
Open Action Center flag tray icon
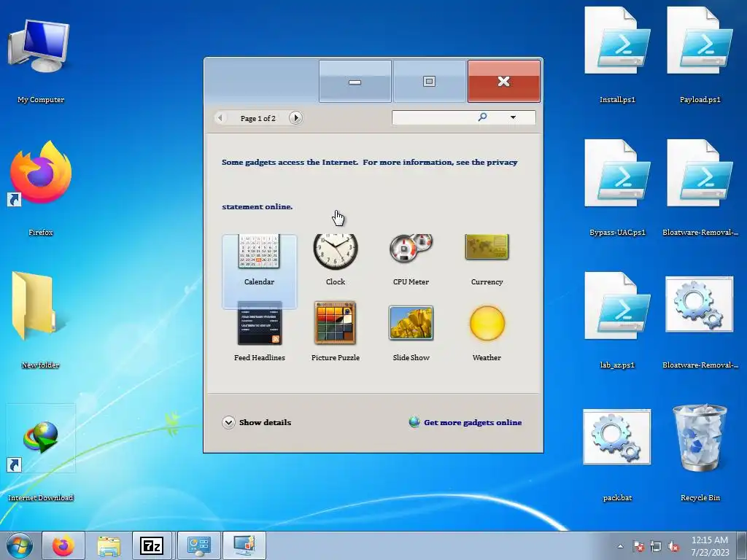click(x=638, y=546)
